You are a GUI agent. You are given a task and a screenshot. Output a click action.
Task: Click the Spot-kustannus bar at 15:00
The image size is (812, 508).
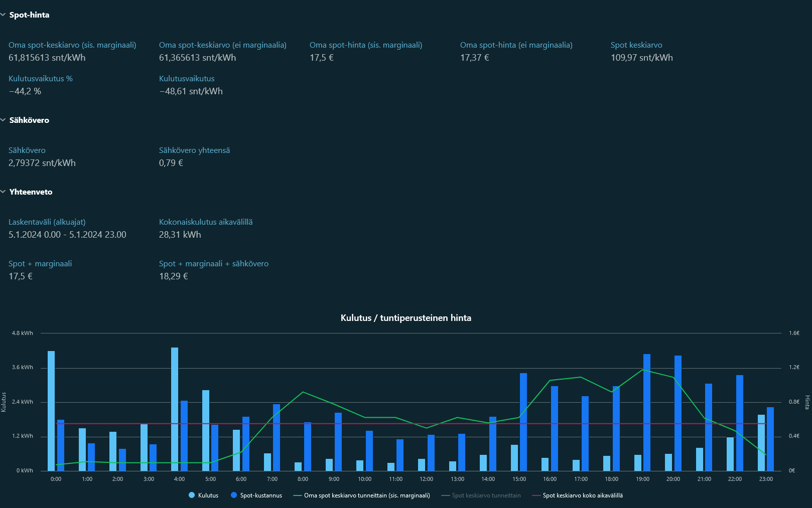click(523, 422)
